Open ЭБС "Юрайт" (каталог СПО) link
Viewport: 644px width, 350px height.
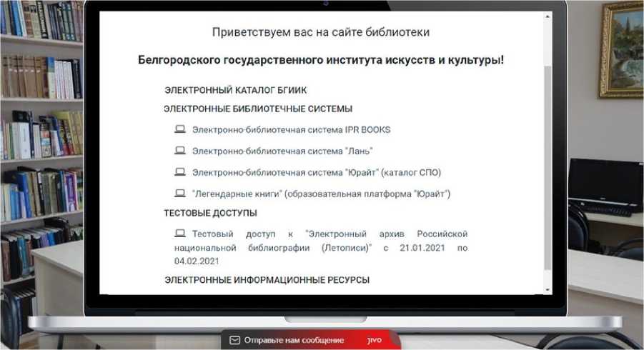(x=316, y=172)
